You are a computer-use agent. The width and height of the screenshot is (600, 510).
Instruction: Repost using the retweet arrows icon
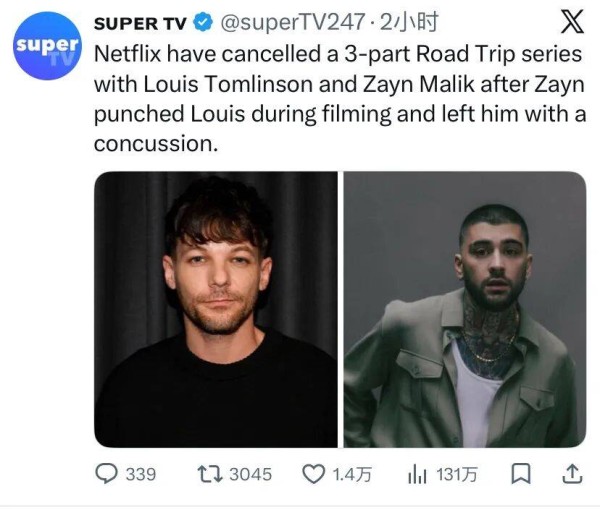210,474
